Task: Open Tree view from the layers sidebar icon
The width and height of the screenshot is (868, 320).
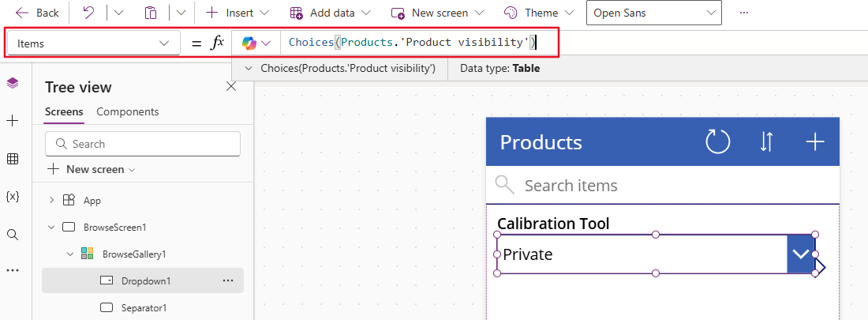Action: pyautogui.click(x=12, y=83)
